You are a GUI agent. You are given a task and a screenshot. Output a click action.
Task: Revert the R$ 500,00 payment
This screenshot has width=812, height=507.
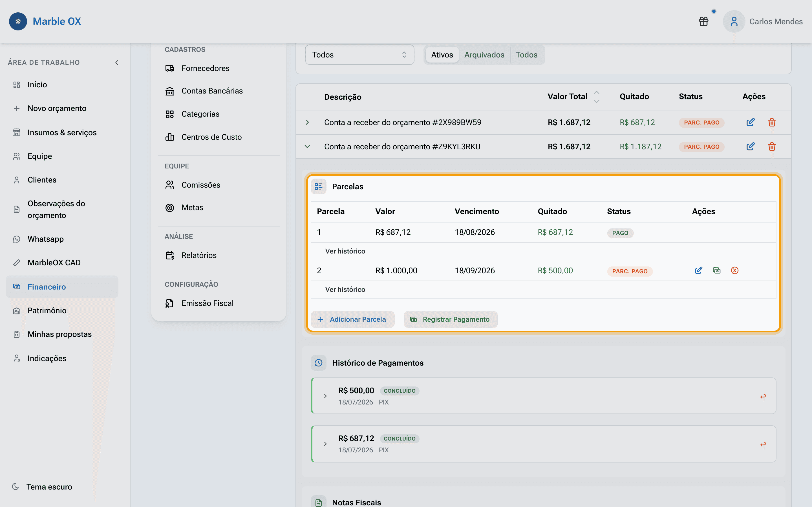[x=763, y=396]
